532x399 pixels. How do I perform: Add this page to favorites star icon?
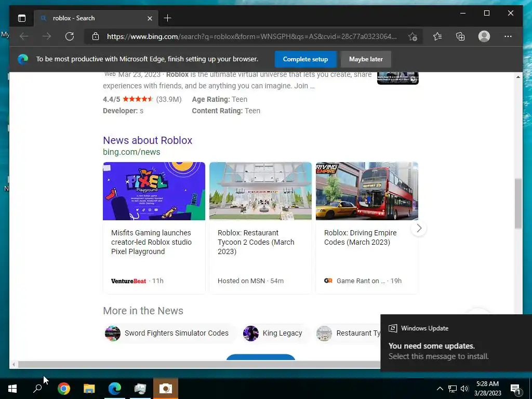(x=413, y=37)
